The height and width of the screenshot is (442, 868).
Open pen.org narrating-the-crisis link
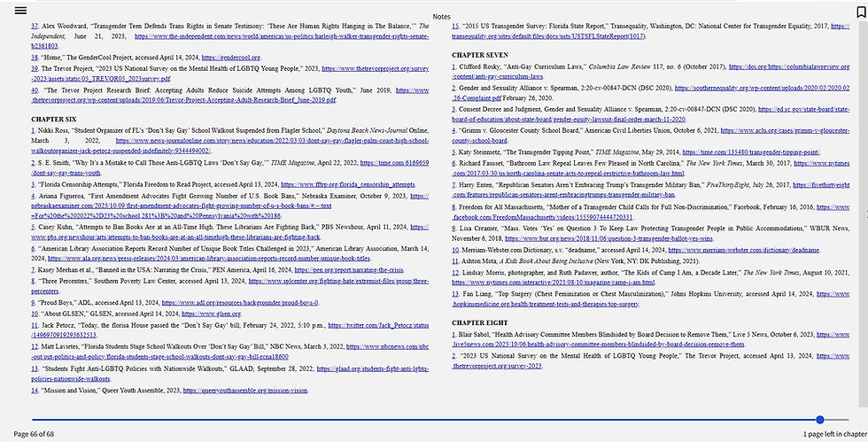349,270
